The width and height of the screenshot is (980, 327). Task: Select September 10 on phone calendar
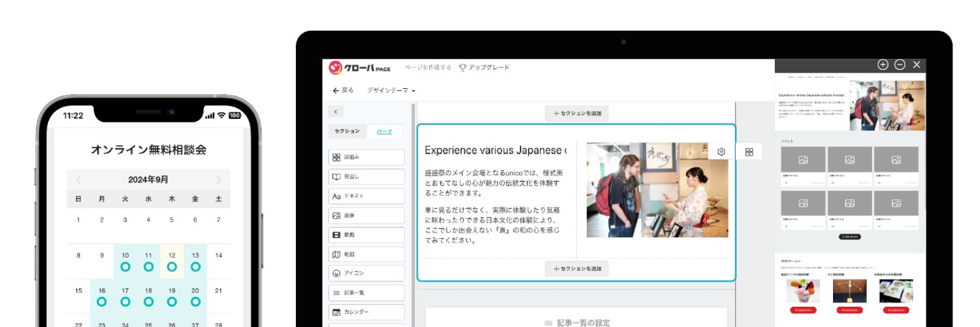click(125, 261)
